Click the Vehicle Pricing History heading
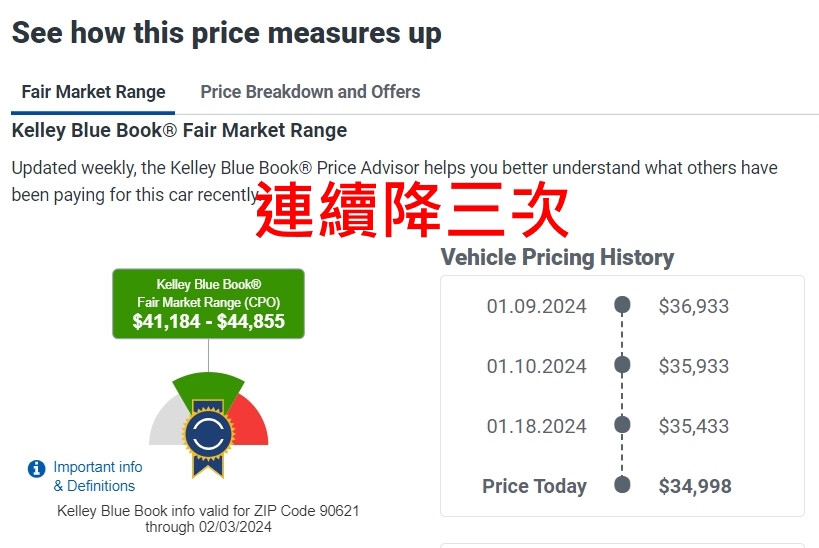Viewport: 819px width, 548px height. point(557,258)
